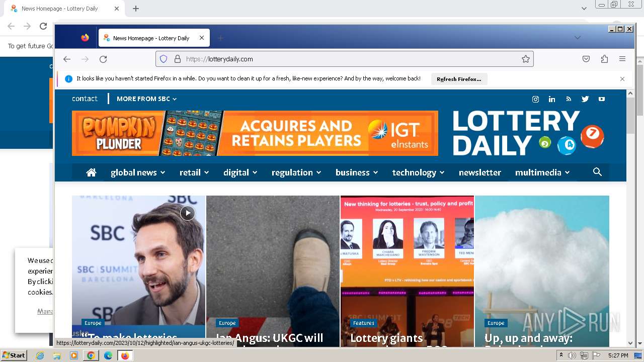This screenshot has width=644, height=362.
Task: Click Europe tag on the cloud article
Action: pyautogui.click(x=496, y=323)
